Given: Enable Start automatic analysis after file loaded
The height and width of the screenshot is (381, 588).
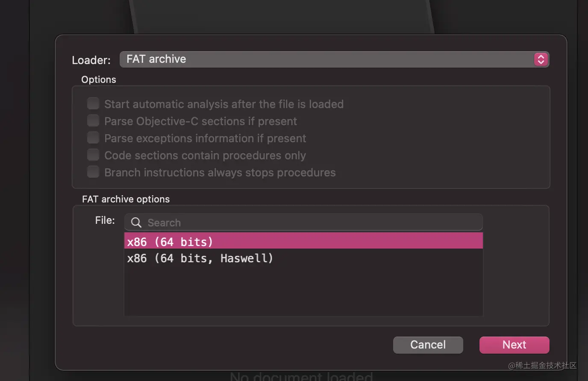Looking at the screenshot, I should (93, 104).
